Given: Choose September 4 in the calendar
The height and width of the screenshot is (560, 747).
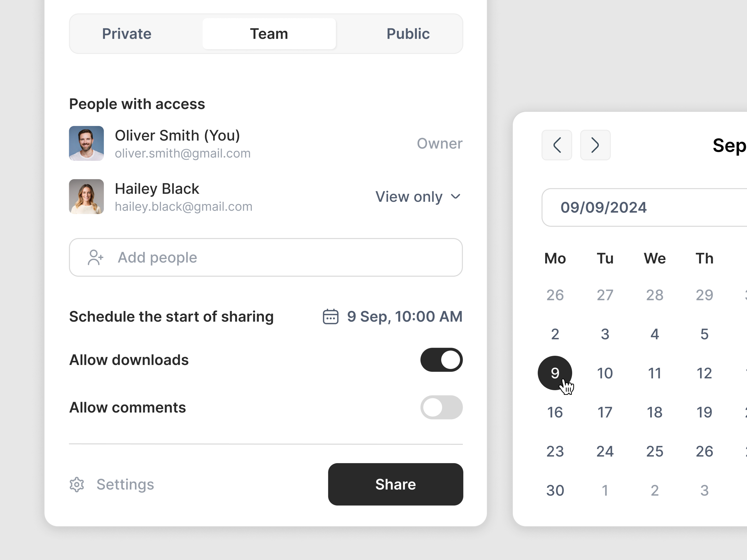Looking at the screenshot, I should tap(655, 334).
